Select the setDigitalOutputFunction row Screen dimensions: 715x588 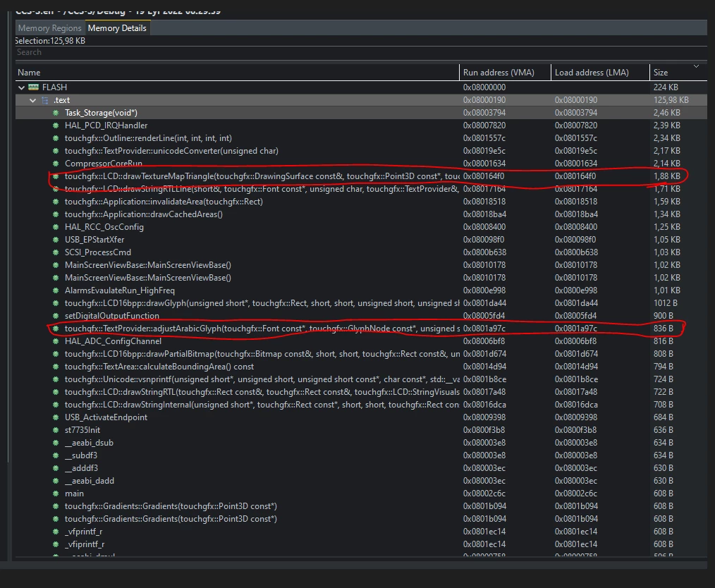pyautogui.click(x=361, y=315)
